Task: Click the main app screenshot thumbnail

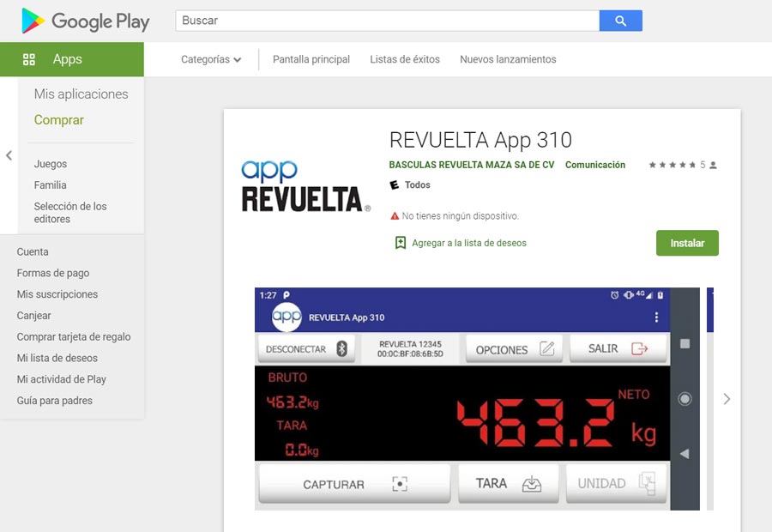Action: (x=477, y=398)
